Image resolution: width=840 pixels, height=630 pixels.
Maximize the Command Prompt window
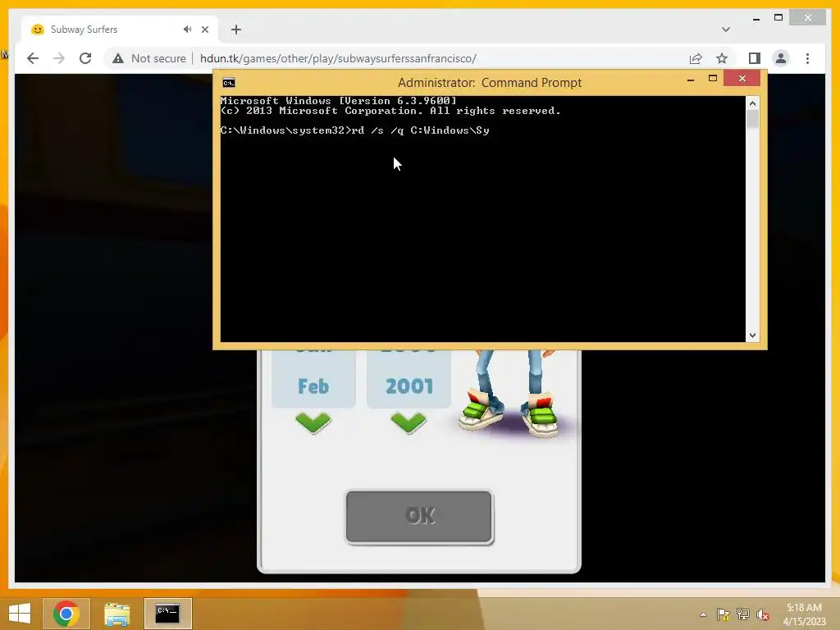713,79
